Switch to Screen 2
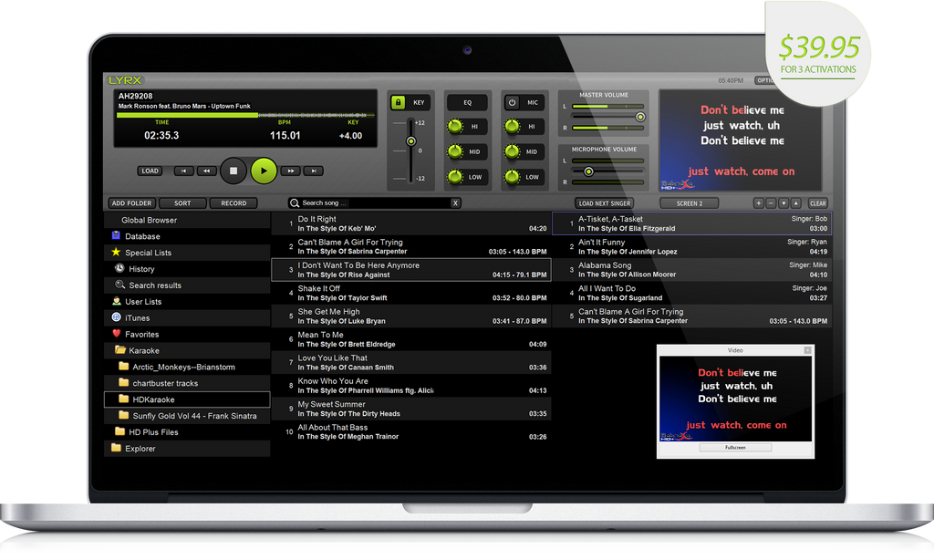The width and height of the screenshot is (934, 560). click(689, 202)
